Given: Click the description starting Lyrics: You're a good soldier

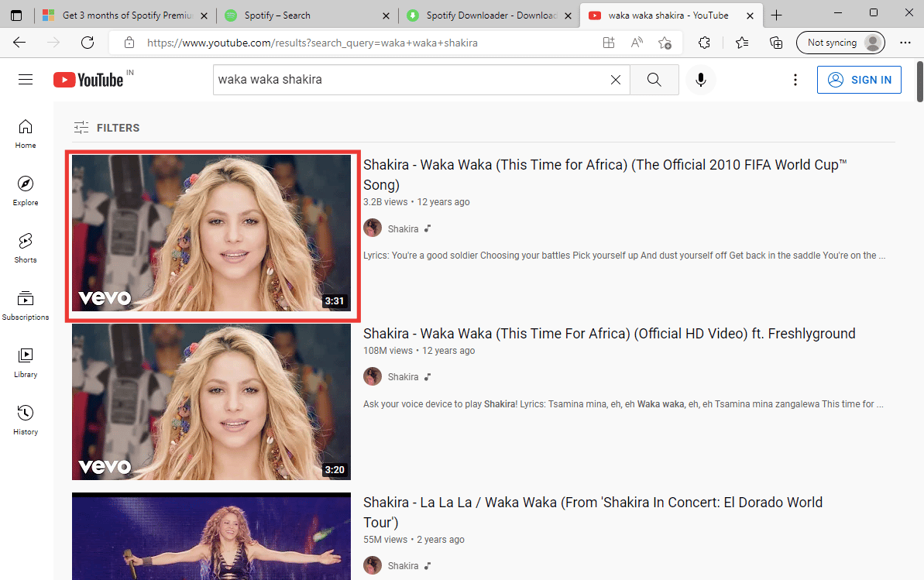Looking at the screenshot, I should tap(624, 256).
